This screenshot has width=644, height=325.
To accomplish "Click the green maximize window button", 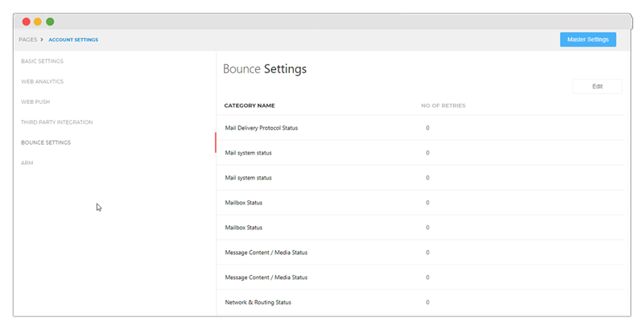I will (50, 22).
